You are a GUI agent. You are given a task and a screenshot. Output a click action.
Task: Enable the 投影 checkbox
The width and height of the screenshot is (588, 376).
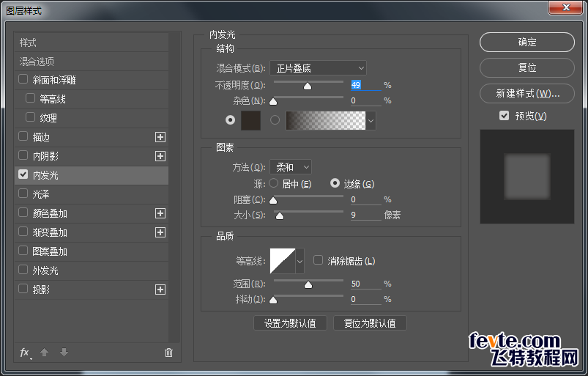point(23,289)
